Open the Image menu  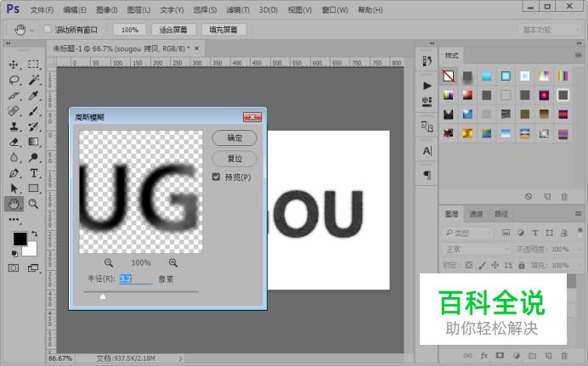[106, 10]
